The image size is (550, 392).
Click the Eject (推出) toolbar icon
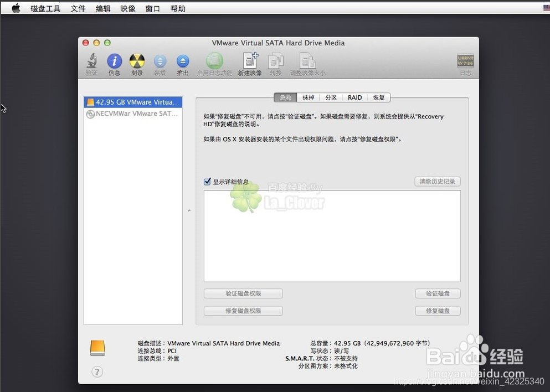tap(183, 61)
